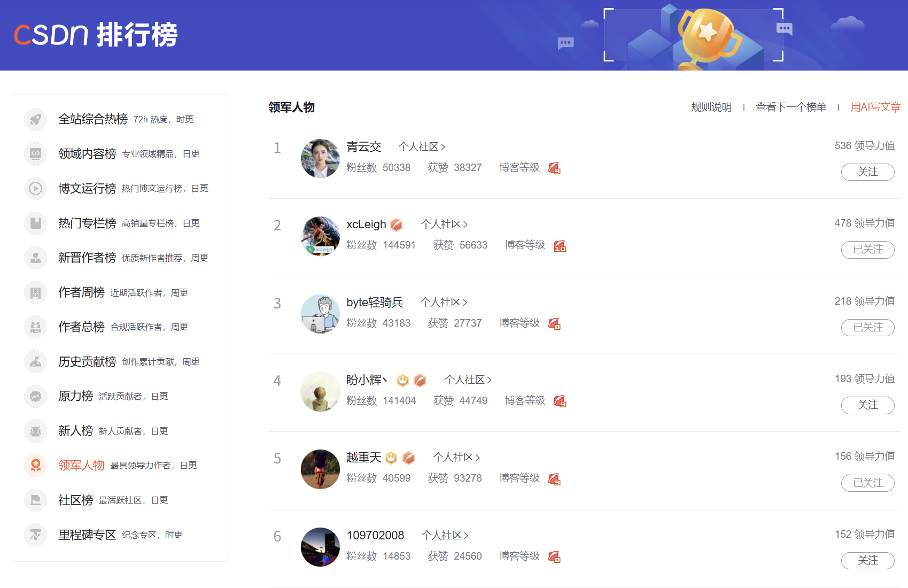This screenshot has width=908, height=588.
Task: Click the level 10 blog badge for xcLeigh
Action: (x=560, y=246)
